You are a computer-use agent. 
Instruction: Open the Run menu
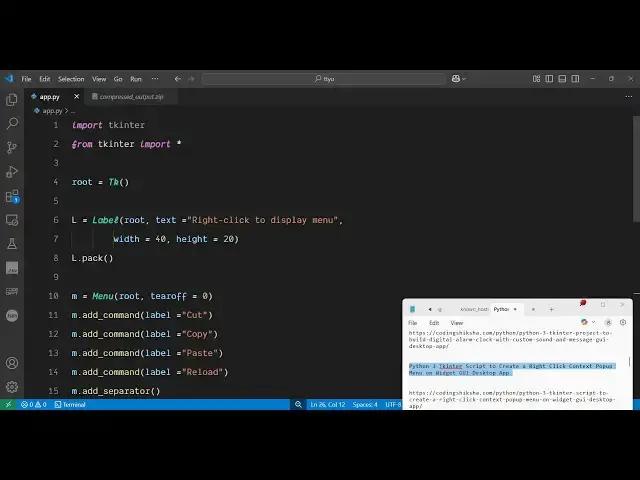click(x=136, y=79)
